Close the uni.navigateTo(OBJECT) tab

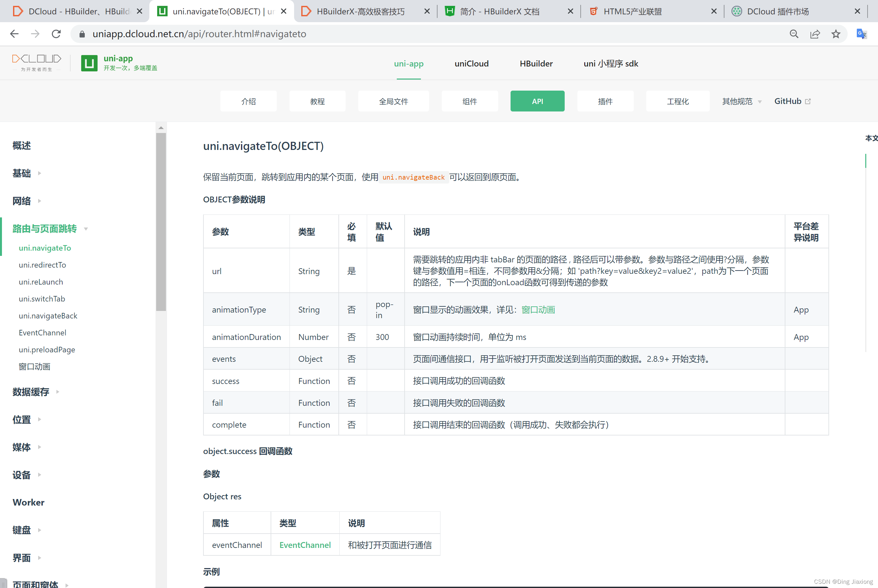pyautogui.click(x=284, y=11)
